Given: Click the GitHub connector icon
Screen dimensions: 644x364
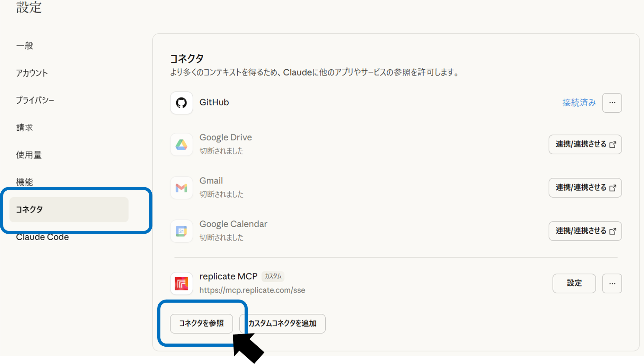Looking at the screenshot, I should [x=181, y=103].
